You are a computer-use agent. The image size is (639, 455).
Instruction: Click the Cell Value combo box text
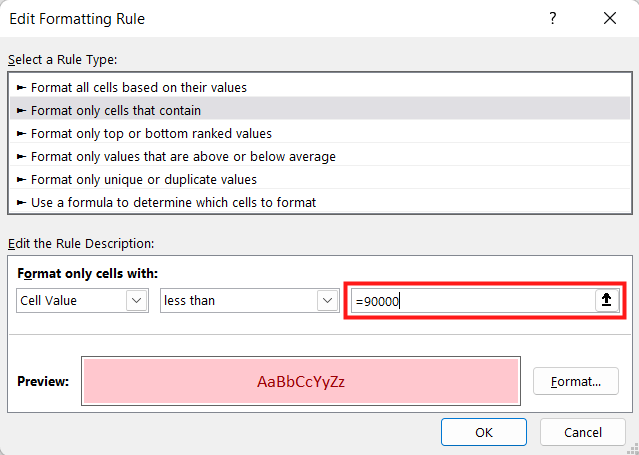click(48, 300)
